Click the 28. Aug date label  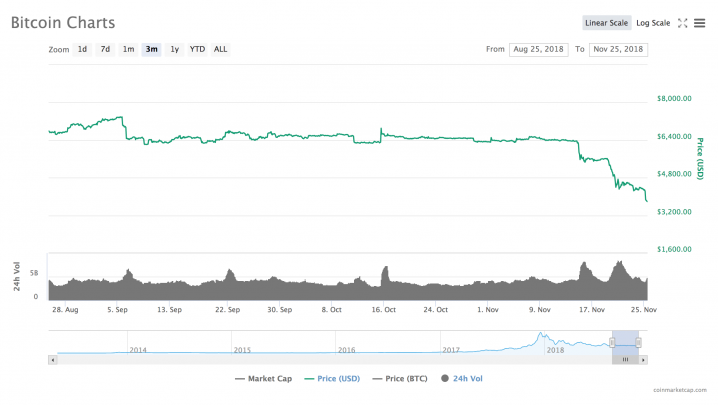coord(65,310)
